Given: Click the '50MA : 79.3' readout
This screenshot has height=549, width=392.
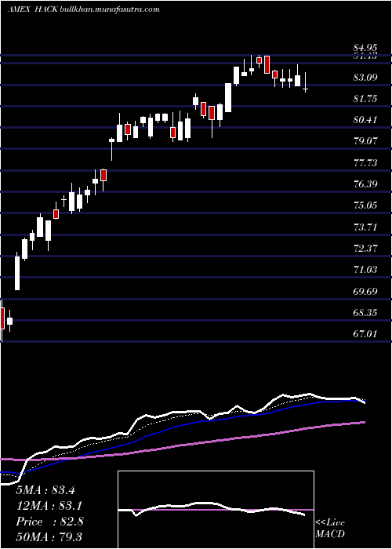Looking at the screenshot, I should [49, 538].
